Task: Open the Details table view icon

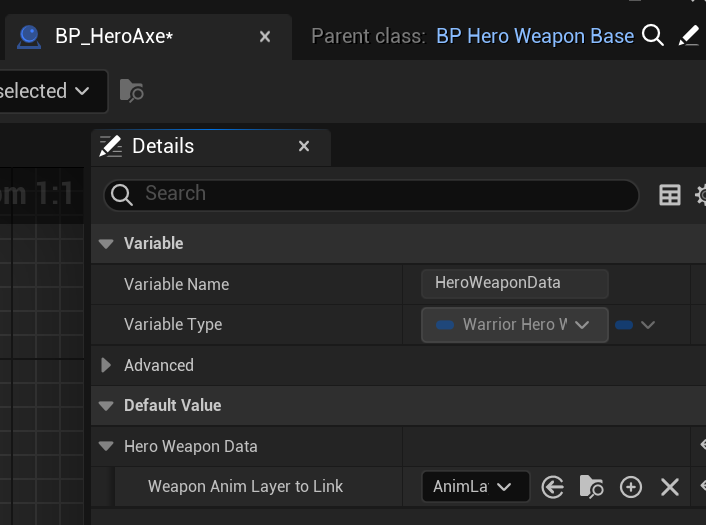Action: coord(670,195)
